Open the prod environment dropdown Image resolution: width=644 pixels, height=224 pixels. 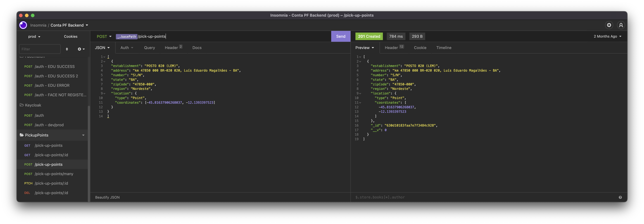(34, 37)
